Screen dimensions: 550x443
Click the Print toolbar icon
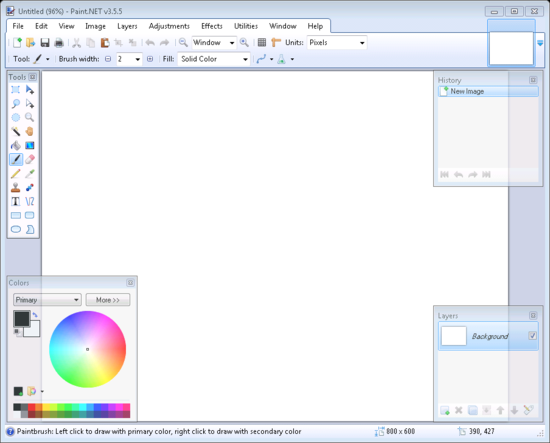[x=59, y=42]
